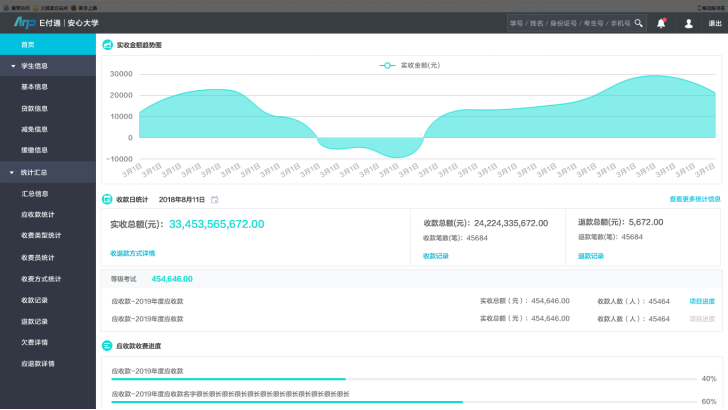The image size is (728, 410).
Task: Click the 查看更多统计信息 link
Action: (x=694, y=199)
